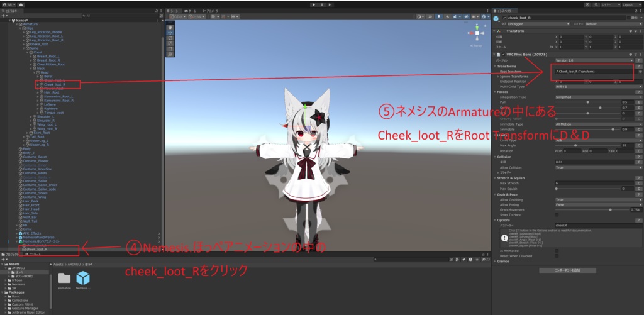Open Integration Type dropdown showing Simplified
Image resolution: width=644 pixels, height=315 pixels.
tap(599, 97)
